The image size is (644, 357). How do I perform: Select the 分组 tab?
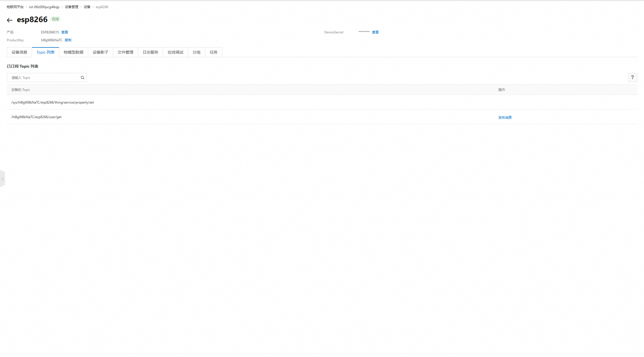197,52
